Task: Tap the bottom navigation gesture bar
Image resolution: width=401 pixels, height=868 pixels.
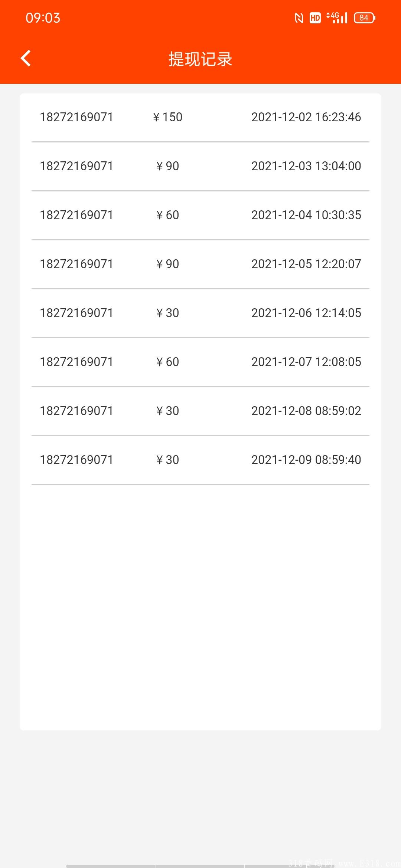Action: click(200, 866)
